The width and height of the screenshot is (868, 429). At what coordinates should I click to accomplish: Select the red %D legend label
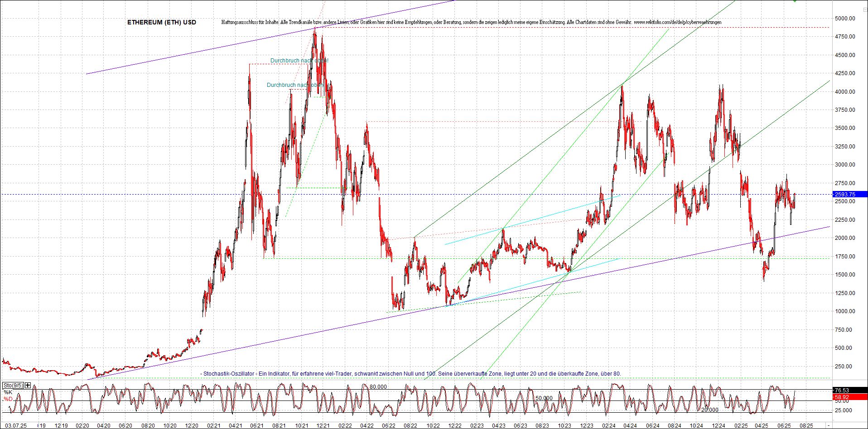pos(8,399)
